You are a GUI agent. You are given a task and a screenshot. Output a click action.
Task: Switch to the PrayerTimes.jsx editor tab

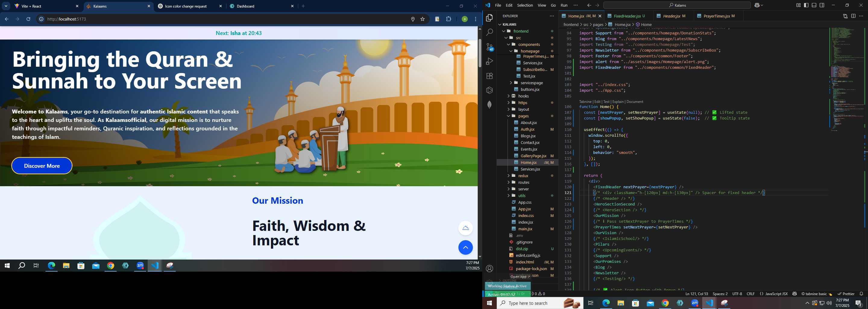719,16
